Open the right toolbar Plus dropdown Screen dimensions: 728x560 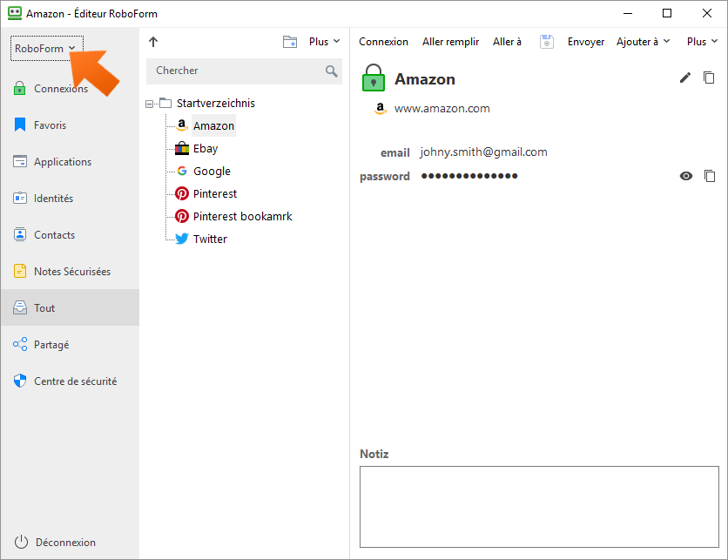(702, 42)
